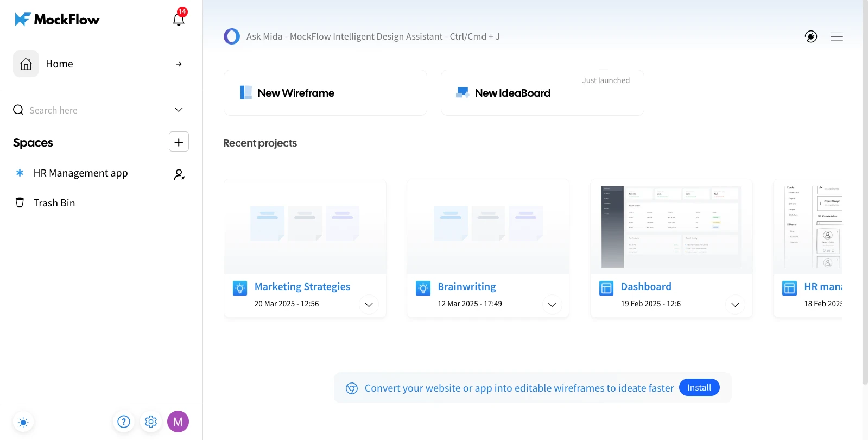Open the hamburger menu at top right
The image size is (868, 440).
(837, 36)
